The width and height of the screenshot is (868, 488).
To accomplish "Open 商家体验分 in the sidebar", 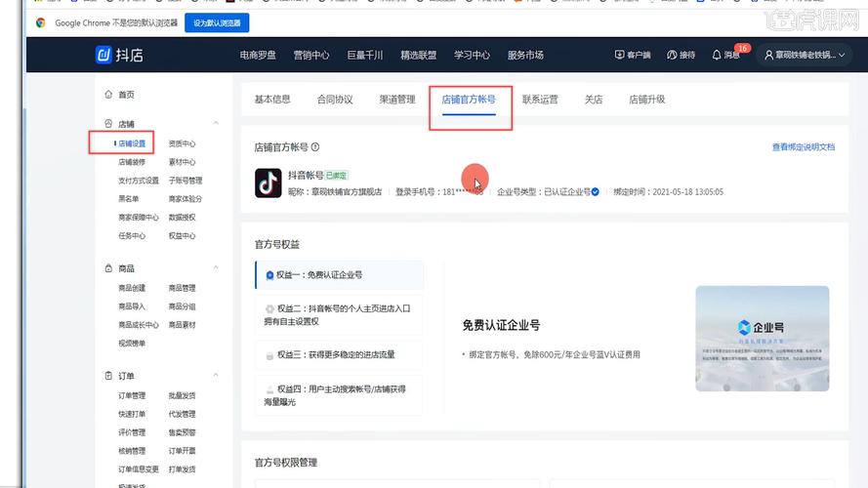I will [x=186, y=199].
